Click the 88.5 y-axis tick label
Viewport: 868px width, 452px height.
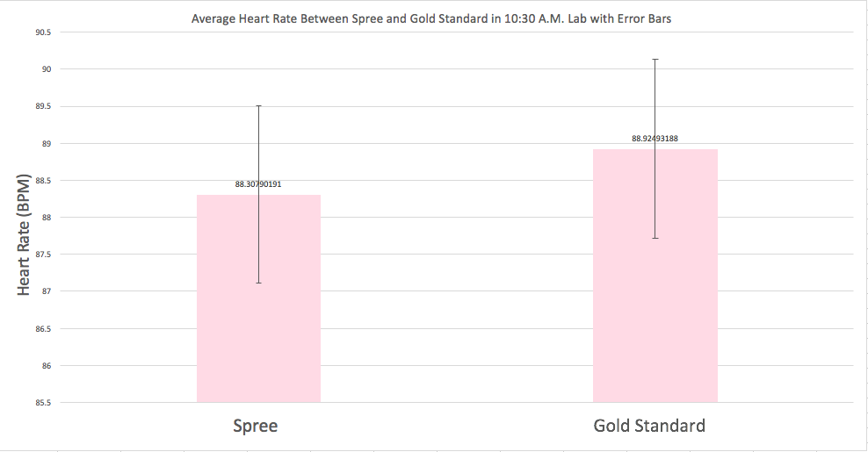click(43, 181)
